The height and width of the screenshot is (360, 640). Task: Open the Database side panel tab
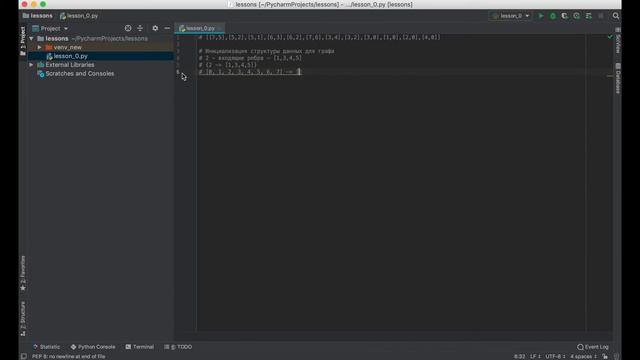(x=618, y=78)
